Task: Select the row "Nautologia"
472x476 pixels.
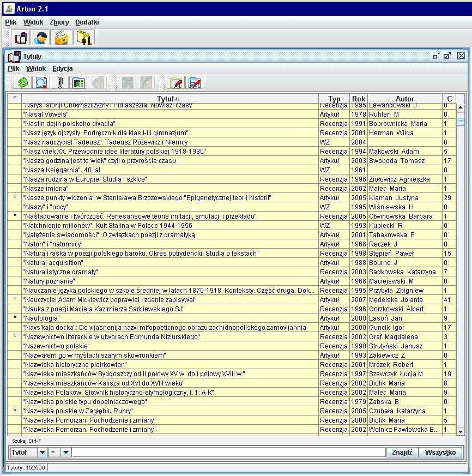Action: tap(231, 318)
